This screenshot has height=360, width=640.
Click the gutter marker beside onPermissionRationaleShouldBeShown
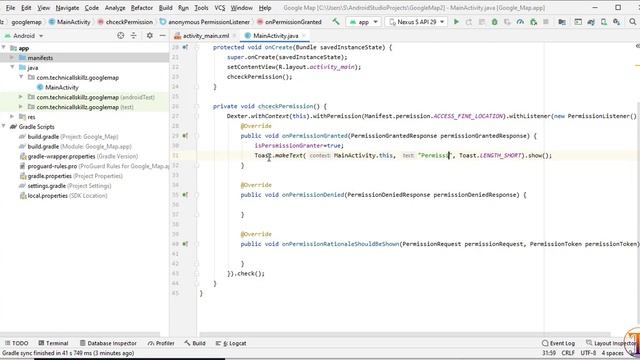click(185, 244)
